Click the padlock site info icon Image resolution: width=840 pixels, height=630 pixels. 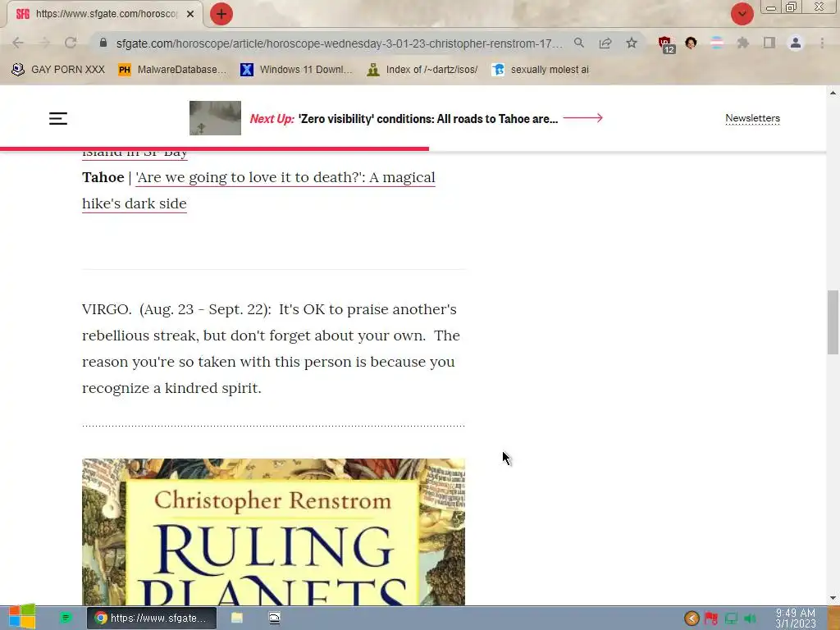[x=103, y=43]
